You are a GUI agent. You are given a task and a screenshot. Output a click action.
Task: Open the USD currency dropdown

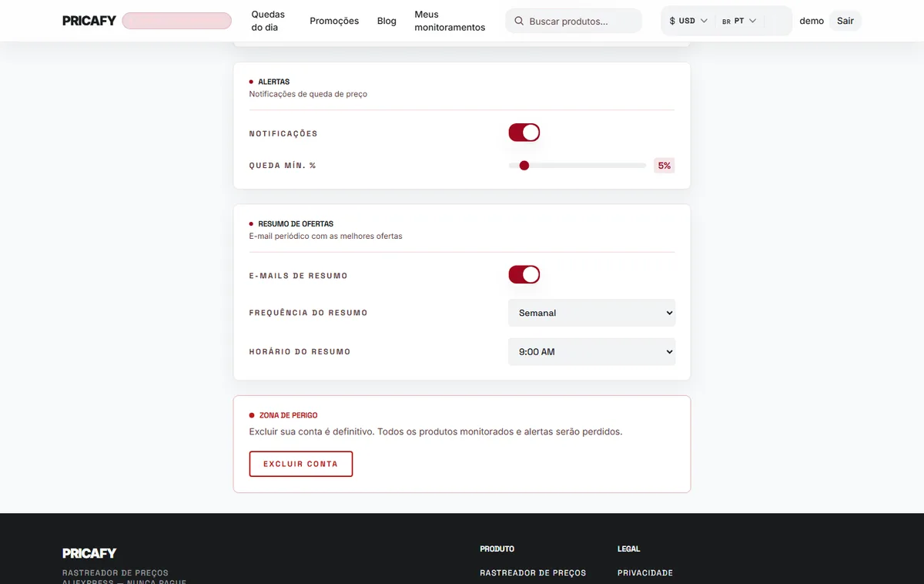[x=688, y=21]
